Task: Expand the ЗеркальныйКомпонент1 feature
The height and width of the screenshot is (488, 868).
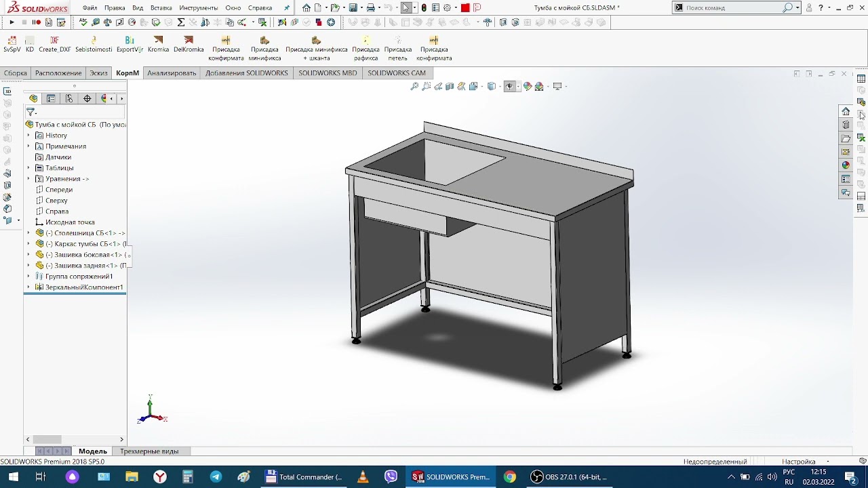Action: pyautogui.click(x=28, y=287)
